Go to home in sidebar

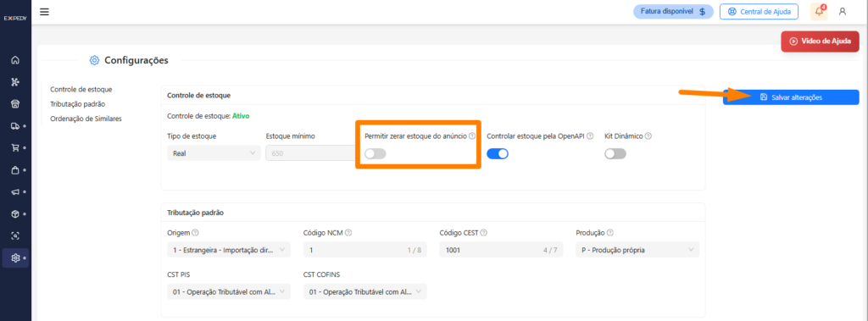pyautogui.click(x=15, y=60)
